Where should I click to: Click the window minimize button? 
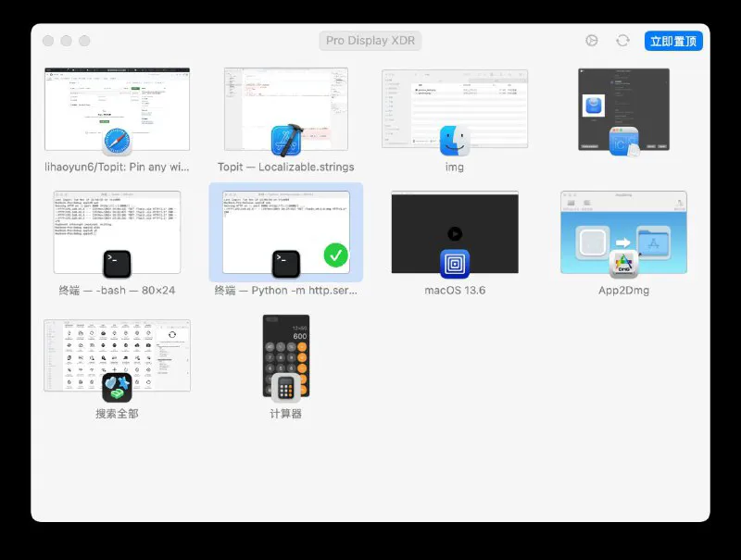pyautogui.click(x=66, y=41)
